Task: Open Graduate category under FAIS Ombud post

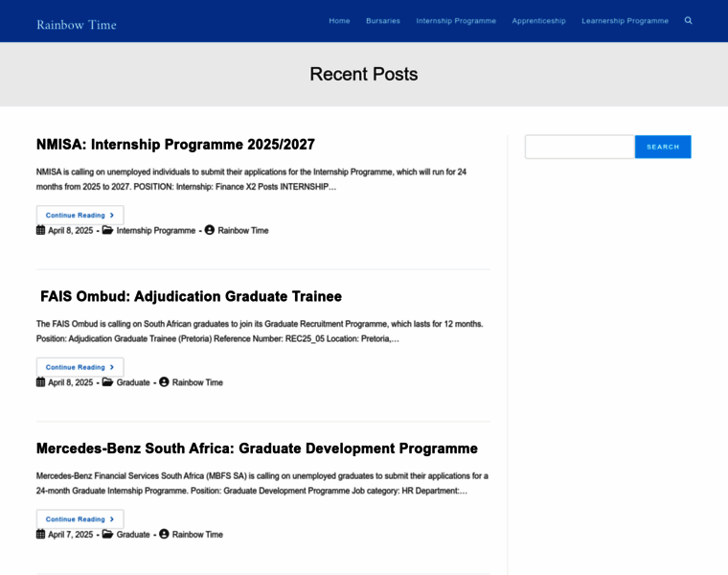Action: [133, 382]
